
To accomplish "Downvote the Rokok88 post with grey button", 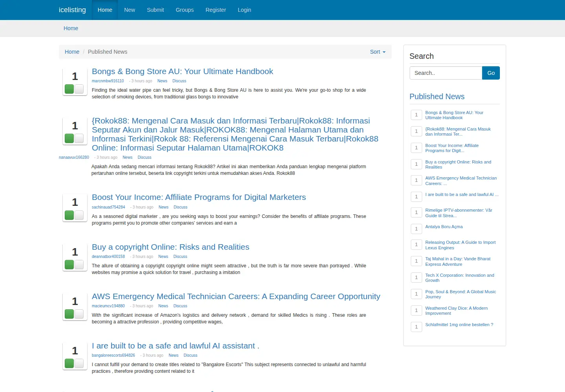I will [79, 138].
